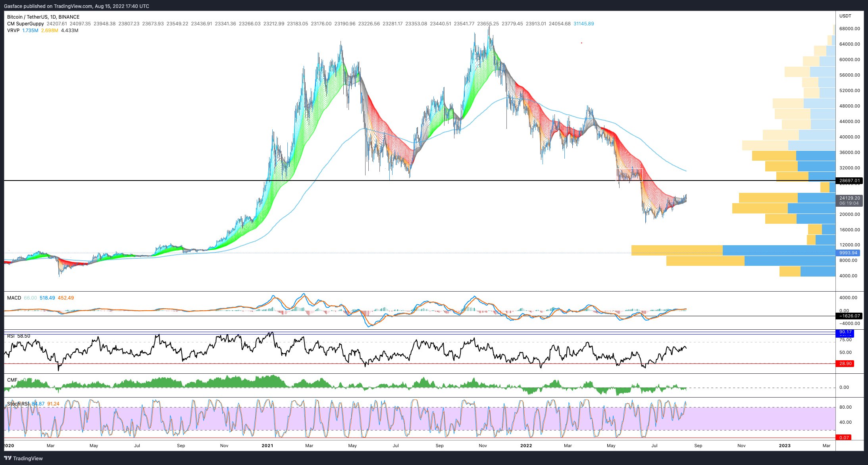This screenshot has height=465, width=868.
Task: Click the blue 90.17 RSI level tag
Action: tap(845, 332)
